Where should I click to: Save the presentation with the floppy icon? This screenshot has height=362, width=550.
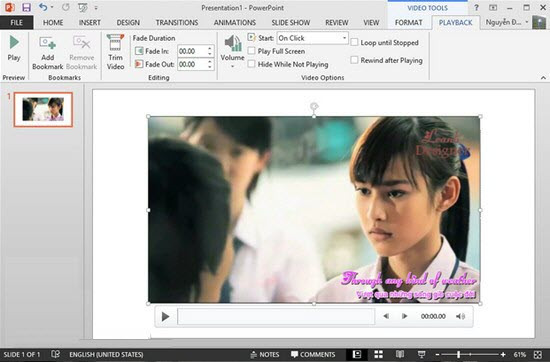point(26,7)
